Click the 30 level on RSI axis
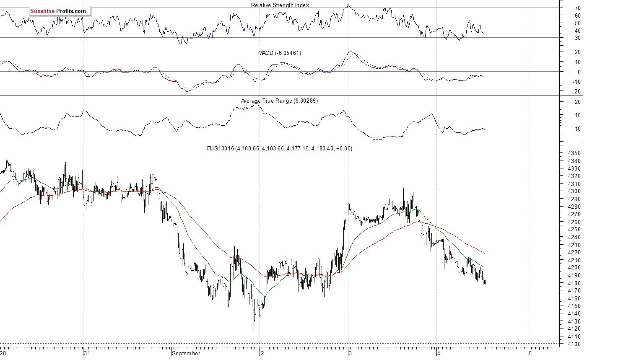 578,38
